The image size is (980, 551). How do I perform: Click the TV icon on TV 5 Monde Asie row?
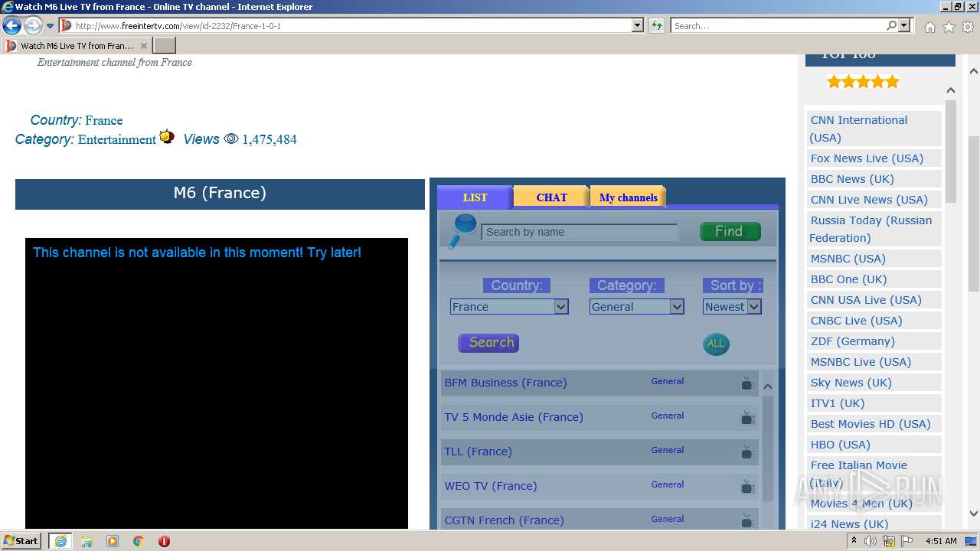[x=746, y=417]
